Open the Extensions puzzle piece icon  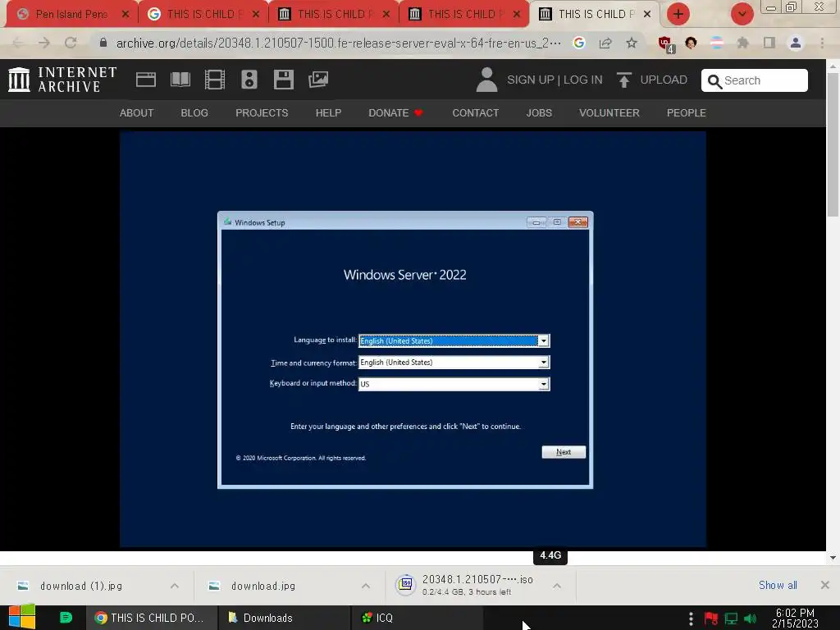click(742, 43)
